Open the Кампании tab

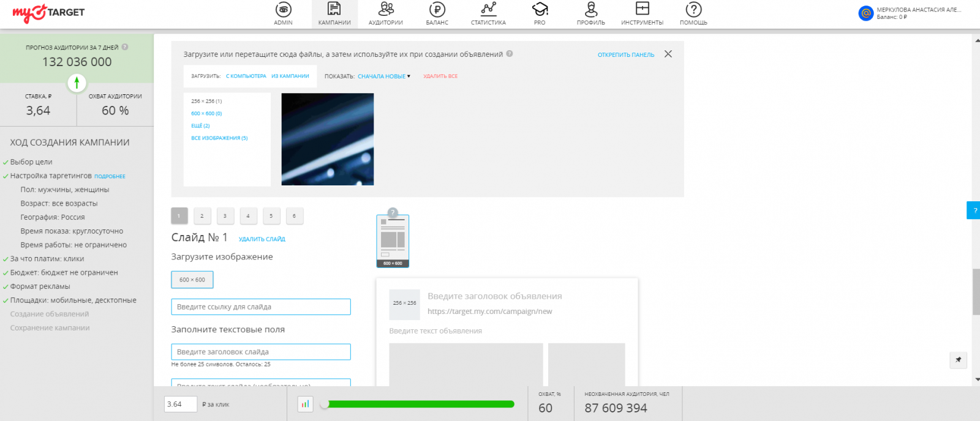point(334,14)
